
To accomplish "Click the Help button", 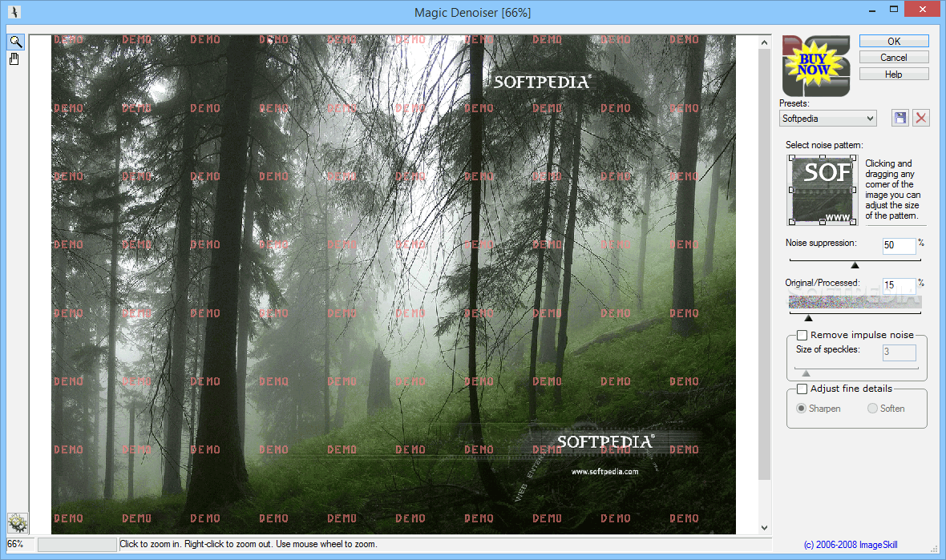I will 894,75.
